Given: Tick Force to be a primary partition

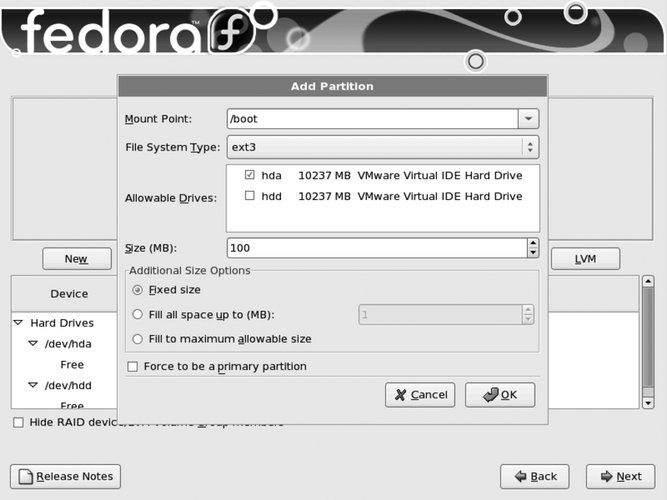Looking at the screenshot, I should click(x=133, y=367).
